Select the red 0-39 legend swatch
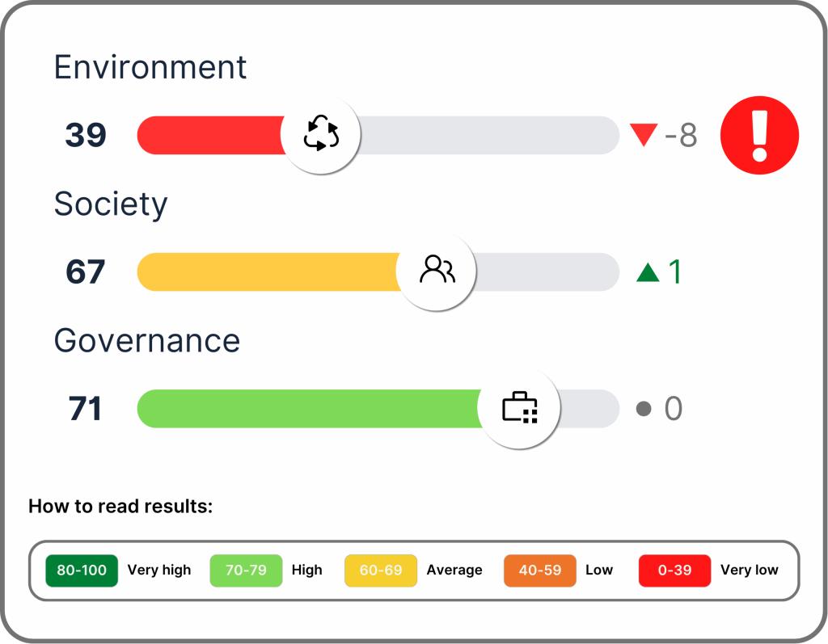828x644 pixels. tap(674, 570)
